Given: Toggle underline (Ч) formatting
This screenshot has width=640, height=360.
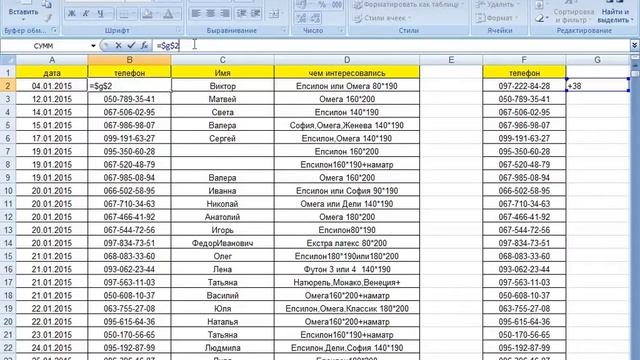Looking at the screenshot, I should [x=101, y=13].
